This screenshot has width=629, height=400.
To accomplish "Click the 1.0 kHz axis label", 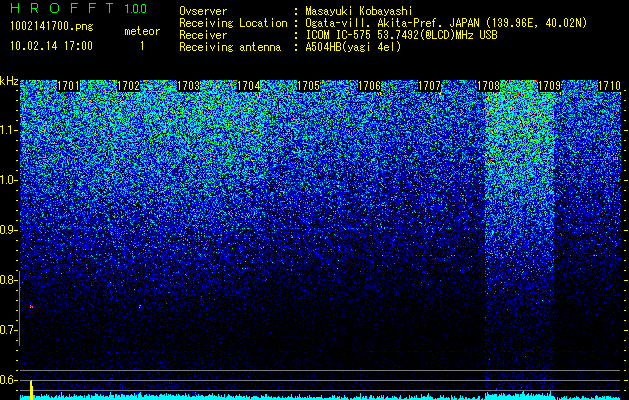I will [x=9, y=181].
